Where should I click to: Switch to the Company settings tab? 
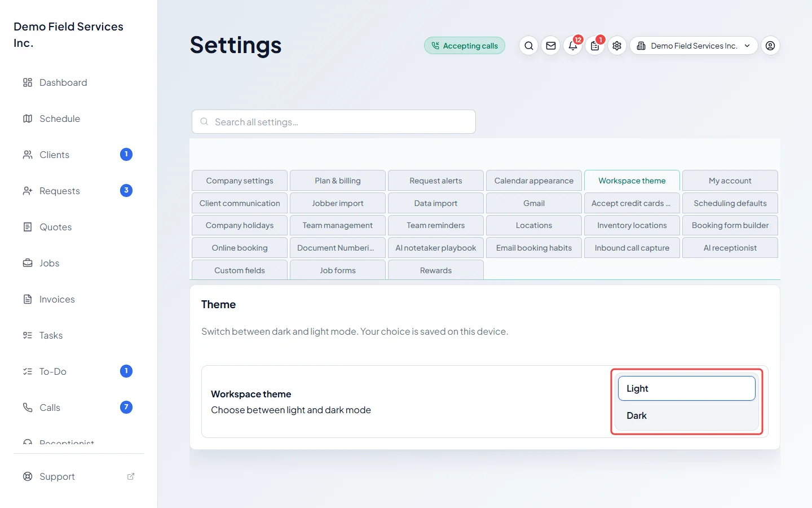240,181
